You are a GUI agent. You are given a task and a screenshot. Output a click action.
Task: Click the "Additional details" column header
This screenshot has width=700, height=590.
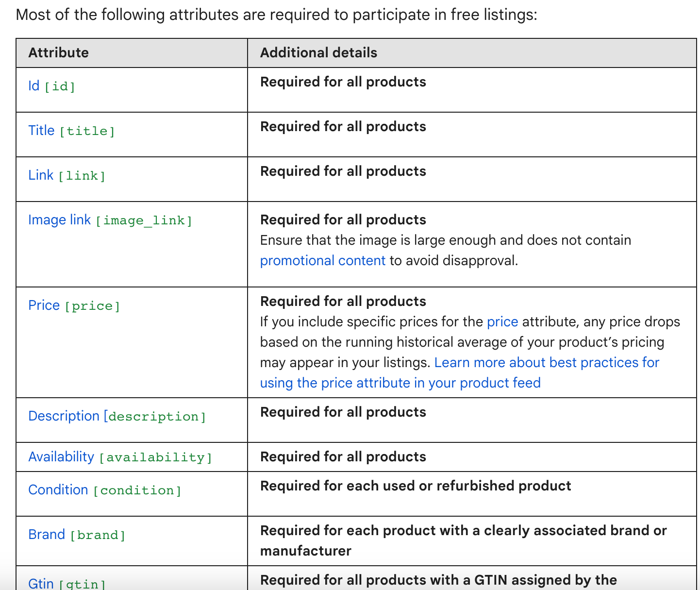[318, 53]
